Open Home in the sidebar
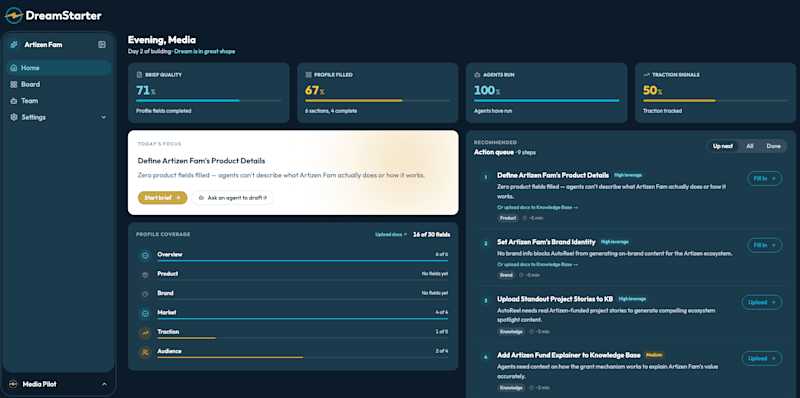Viewport: 800px width, 398px height. tap(58, 68)
